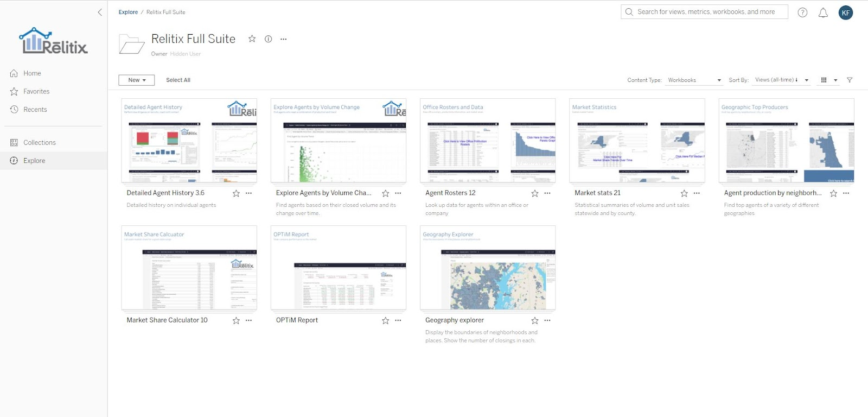
Task: Favorite Detailed Agent History 3.6
Action: [x=236, y=193]
